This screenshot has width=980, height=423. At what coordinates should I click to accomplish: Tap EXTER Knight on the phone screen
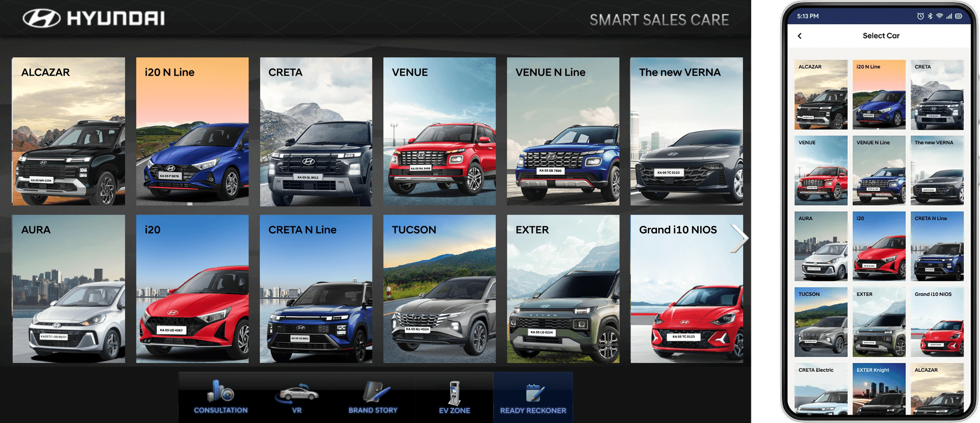(879, 389)
